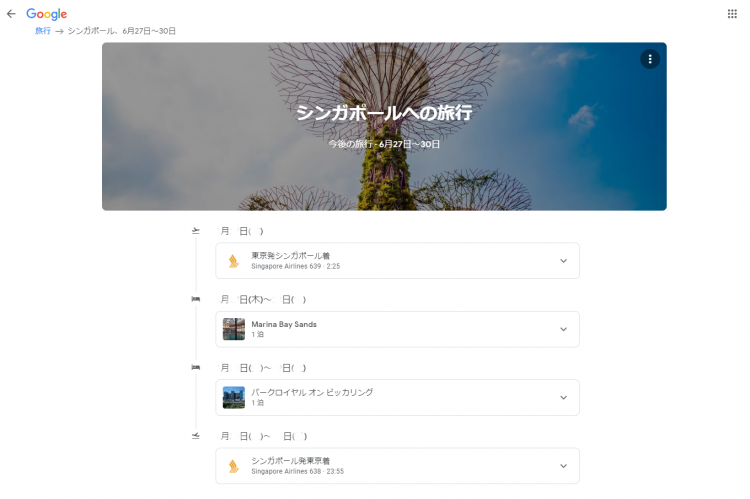The height and width of the screenshot is (499, 750).
Task: Click パークロイヤル オン ピッカリング name text
Action: click(x=312, y=392)
